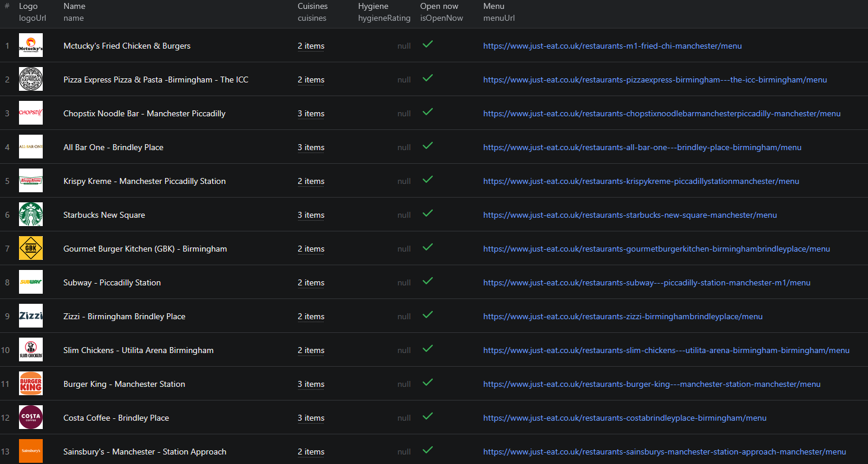Open the Costa Brindley Place menu link
The image size is (868, 464).
(x=625, y=418)
